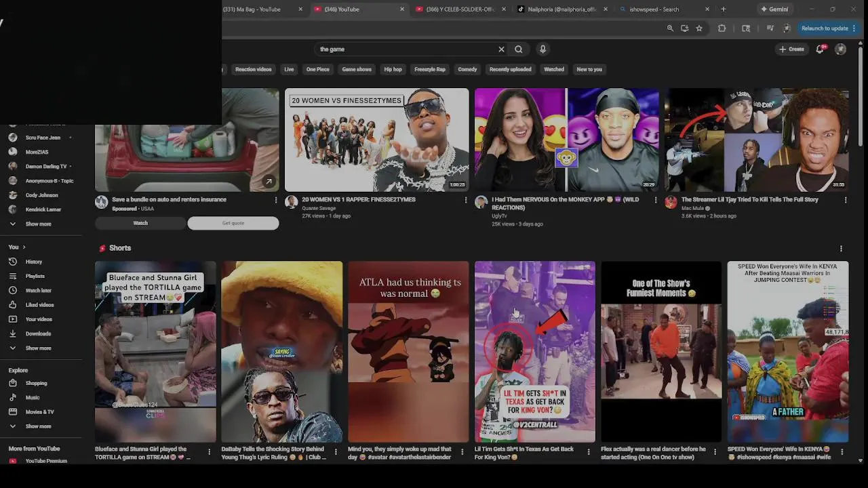
Task: Open the ATLA avatar short
Action: pyautogui.click(x=408, y=352)
